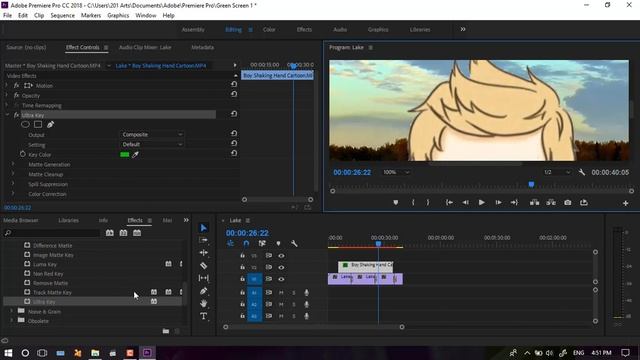This screenshot has width=640, height=360.
Task: Open Setting Default dropdown
Action: [151, 144]
